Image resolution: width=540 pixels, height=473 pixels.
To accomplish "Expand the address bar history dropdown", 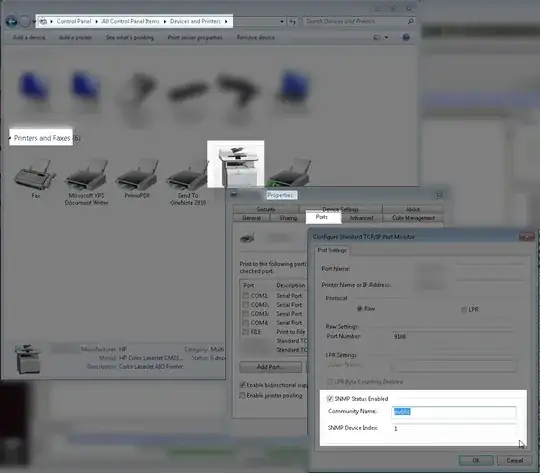I will click(x=282, y=22).
